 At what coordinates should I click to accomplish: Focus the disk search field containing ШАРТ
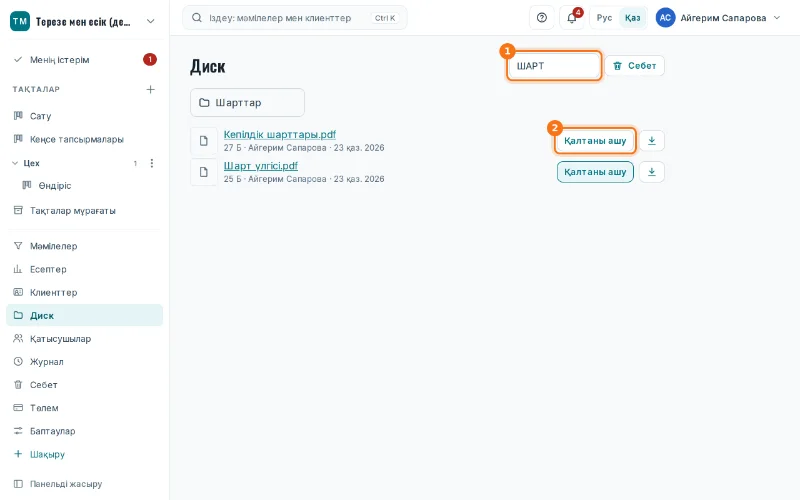coord(554,66)
